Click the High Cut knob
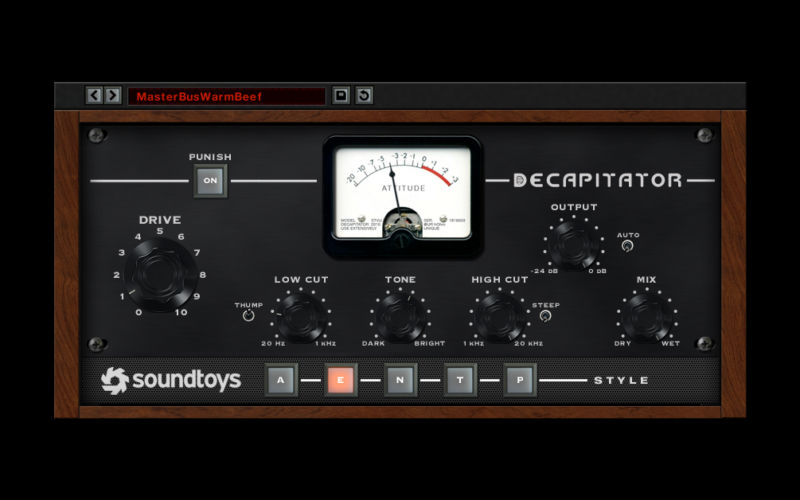 click(499, 317)
